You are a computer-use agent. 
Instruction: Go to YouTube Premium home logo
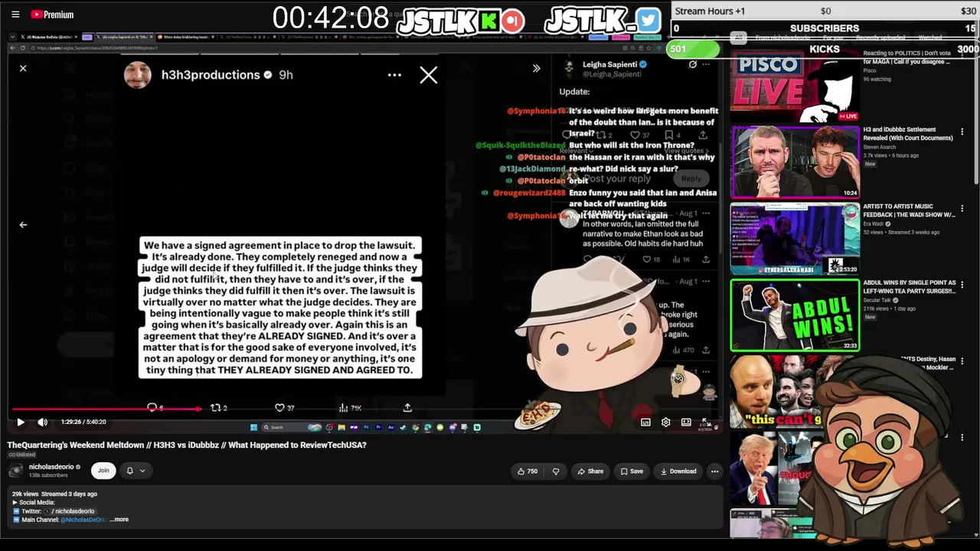[52, 15]
